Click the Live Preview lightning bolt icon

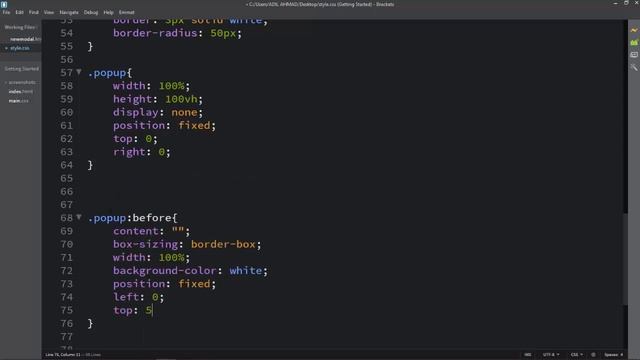633,31
